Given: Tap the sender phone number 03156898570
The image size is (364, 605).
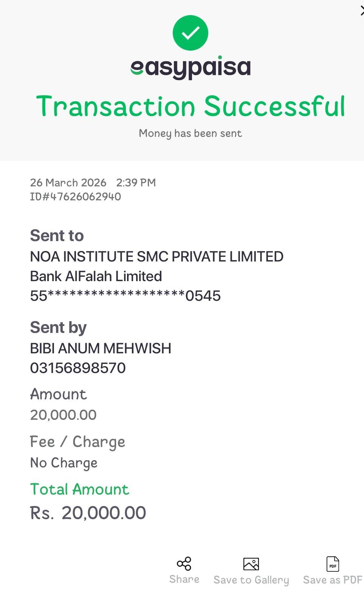Looking at the screenshot, I should point(78,368).
